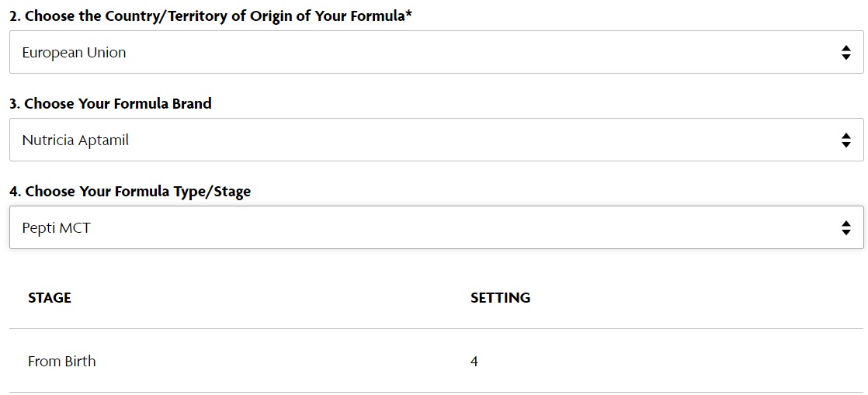This screenshot has width=868, height=395.
Task: Open the Country/Territory of Origin dropdown showing European Union
Action: click(x=436, y=52)
